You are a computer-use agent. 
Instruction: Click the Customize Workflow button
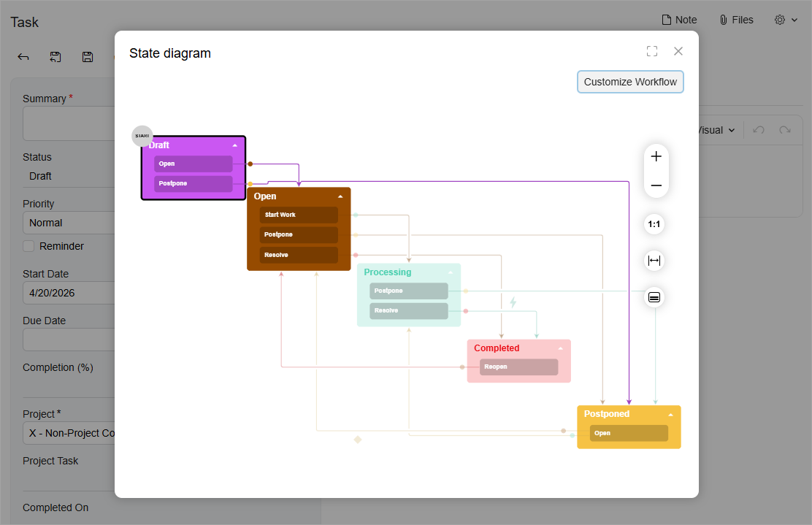(630, 82)
